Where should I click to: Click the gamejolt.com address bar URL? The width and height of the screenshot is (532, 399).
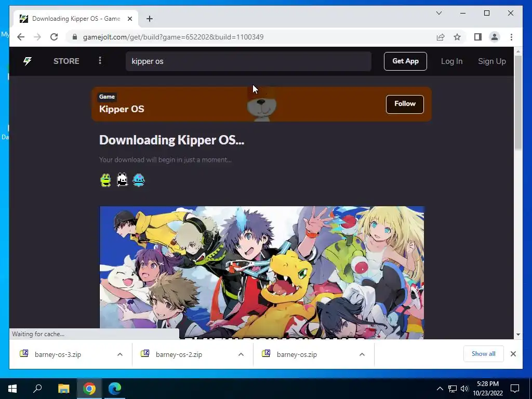click(173, 37)
